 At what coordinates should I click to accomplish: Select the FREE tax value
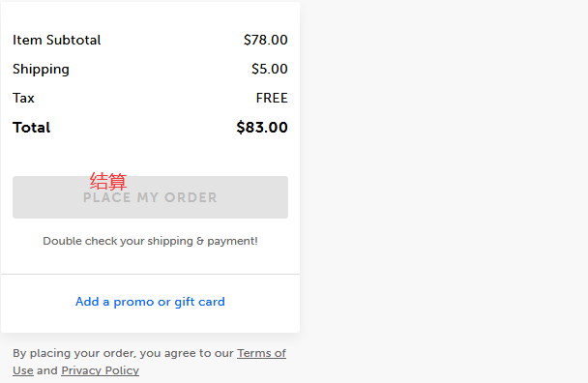272,98
